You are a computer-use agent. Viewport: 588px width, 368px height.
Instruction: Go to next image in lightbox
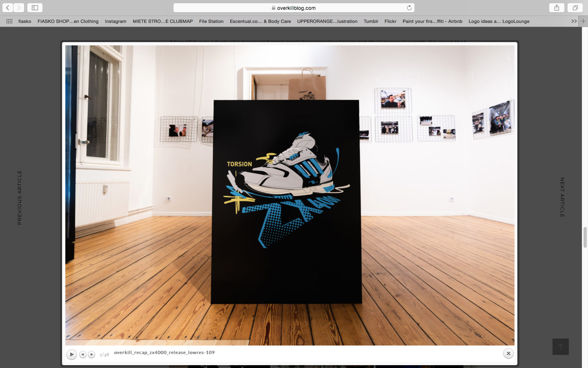click(x=91, y=355)
